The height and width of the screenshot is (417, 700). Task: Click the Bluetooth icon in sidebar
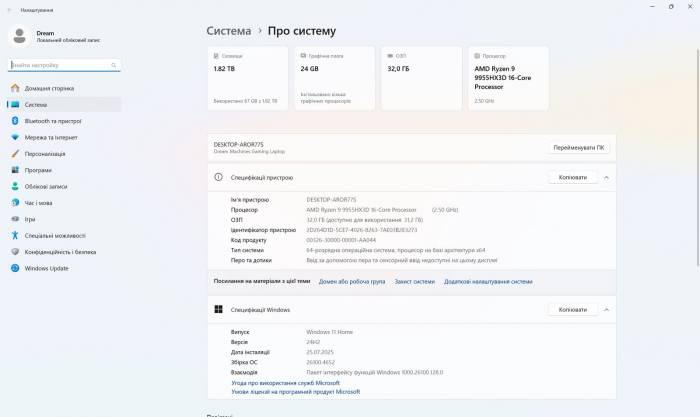[15, 121]
